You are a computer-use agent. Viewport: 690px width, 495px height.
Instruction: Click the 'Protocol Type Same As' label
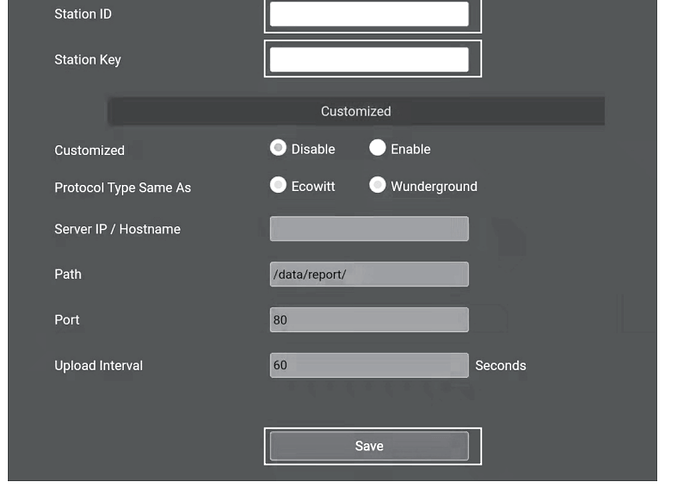click(x=123, y=188)
